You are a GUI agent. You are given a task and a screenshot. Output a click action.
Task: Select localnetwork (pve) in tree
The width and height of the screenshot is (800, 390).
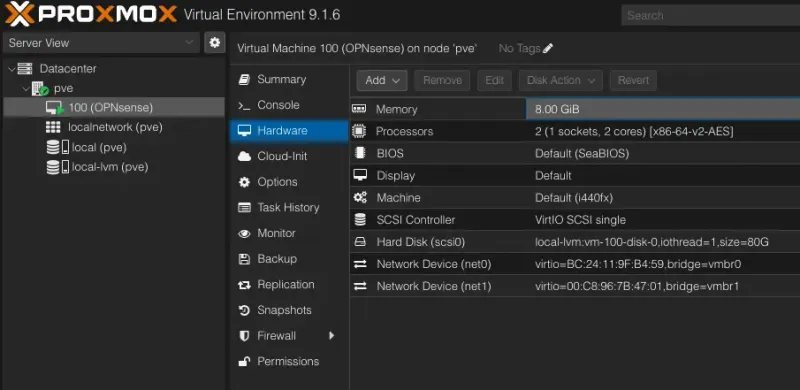(114, 127)
